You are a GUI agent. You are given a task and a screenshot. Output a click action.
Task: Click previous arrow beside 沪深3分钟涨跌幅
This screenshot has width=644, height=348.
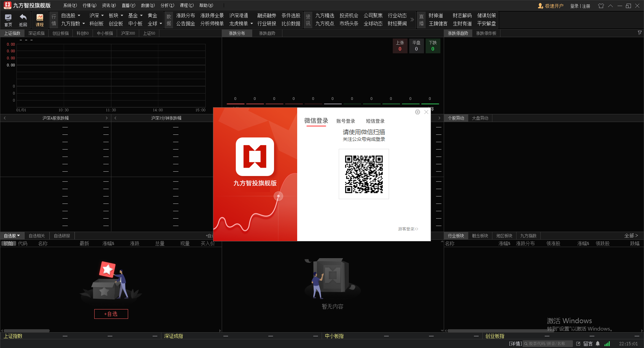[115, 118]
